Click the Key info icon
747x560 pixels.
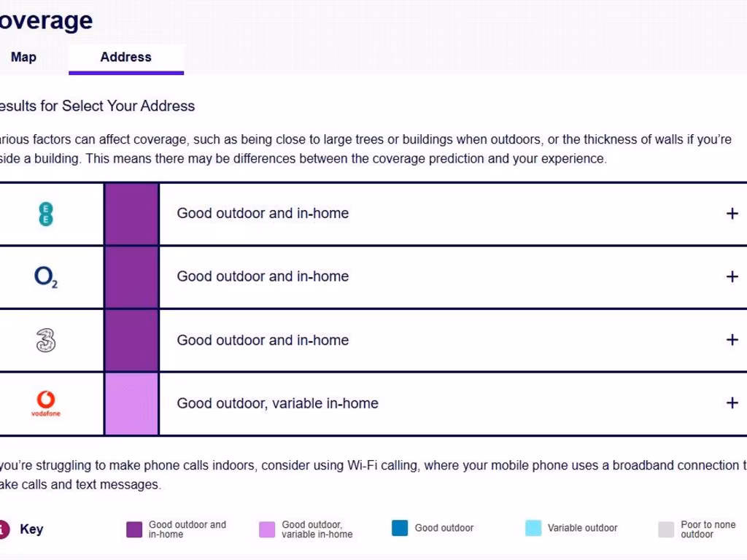pyautogui.click(x=3, y=529)
